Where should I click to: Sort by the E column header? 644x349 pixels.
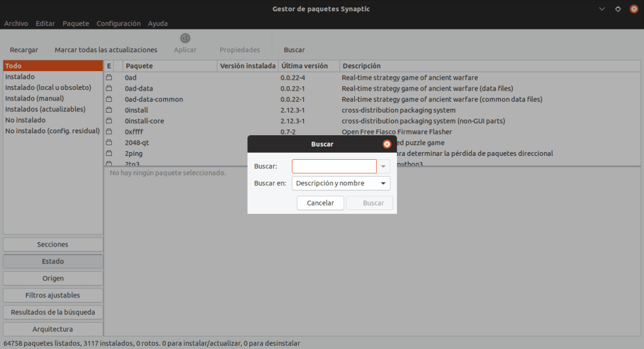click(109, 65)
